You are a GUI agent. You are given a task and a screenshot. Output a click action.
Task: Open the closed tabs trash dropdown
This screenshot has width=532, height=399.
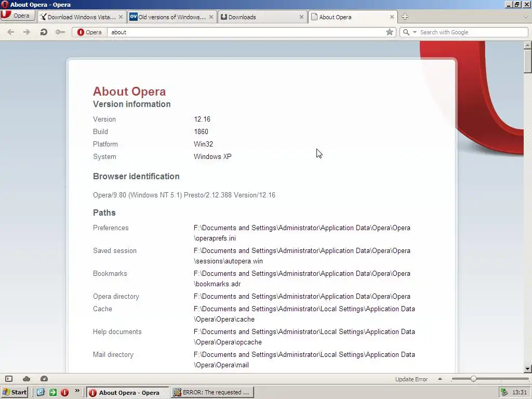click(526, 17)
